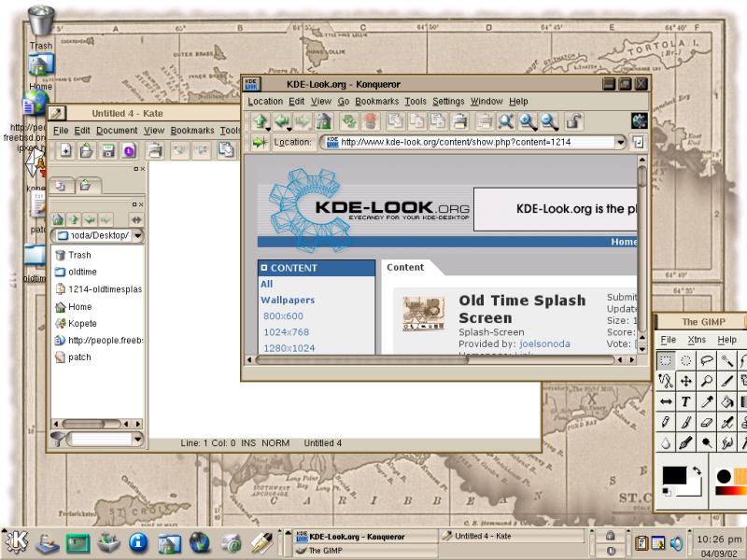Open the Old Time Splash Screen thumbnail
This screenshot has height=560, width=747.
point(424,313)
